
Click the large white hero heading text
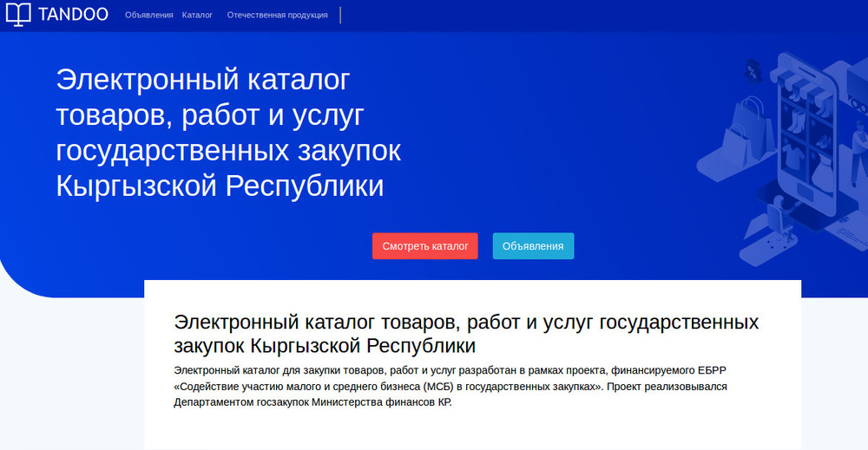(x=228, y=132)
